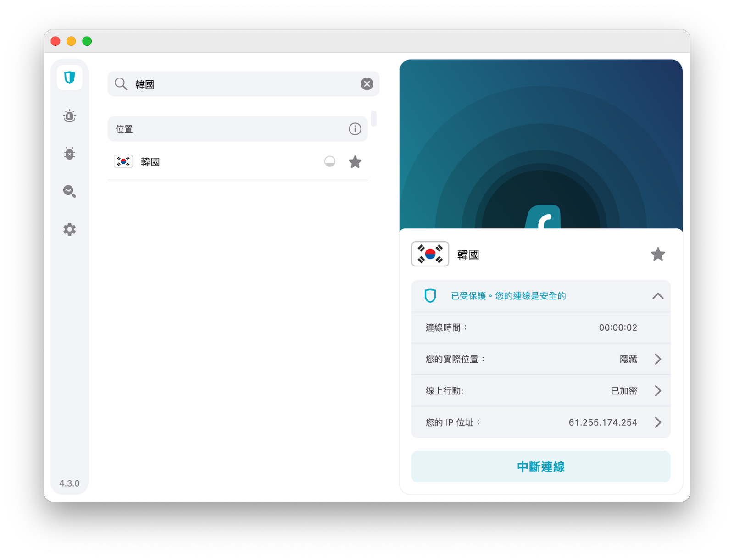Click 已受保護。您的連線是安全的 status text
This screenshot has width=734, height=560.
coord(508,296)
